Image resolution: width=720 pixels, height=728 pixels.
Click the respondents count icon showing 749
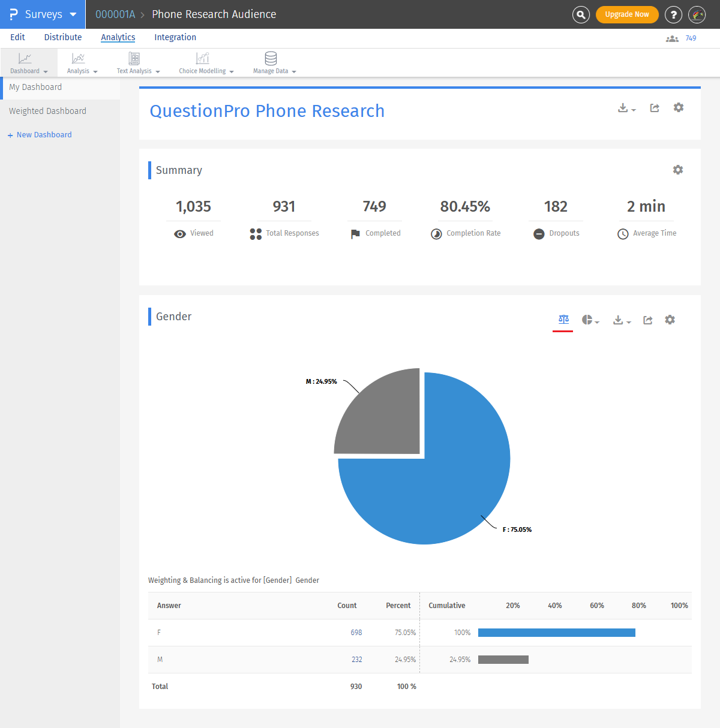click(673, 38)
